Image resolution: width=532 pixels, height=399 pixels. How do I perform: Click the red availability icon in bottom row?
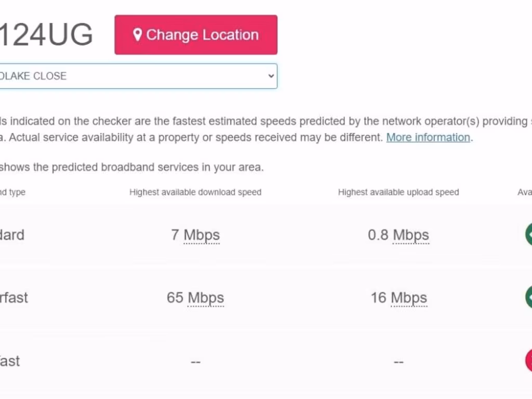(529, 361)
